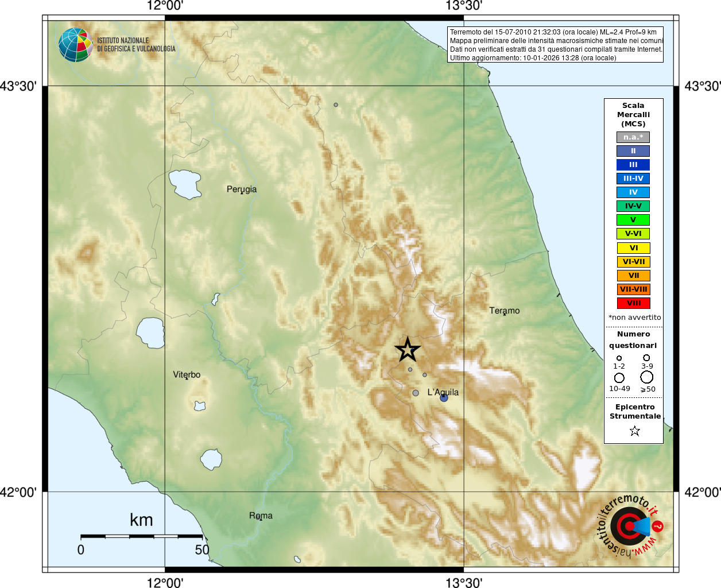Select the yellow VI intensity swatch
The height and width of the screenshot is (588, 721).
click(633, 248)
